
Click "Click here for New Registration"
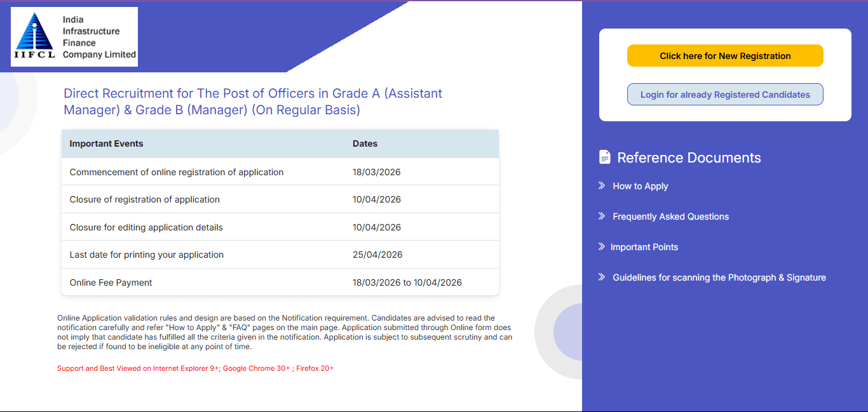point(725,55)
